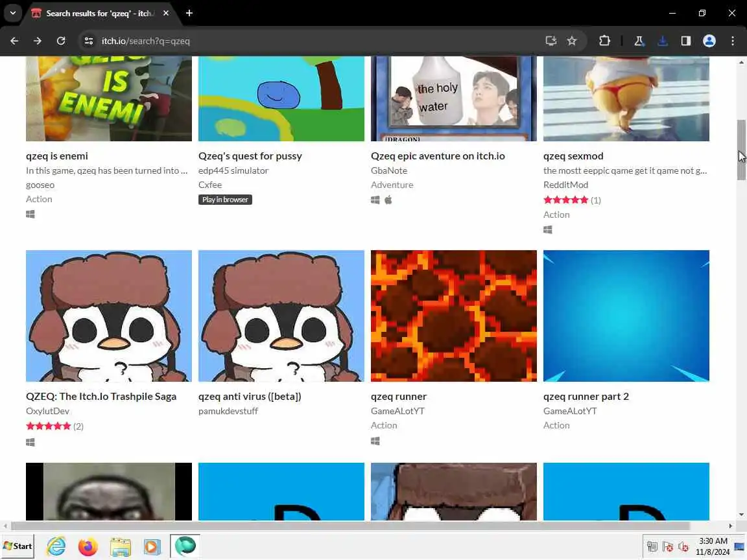This screenshot has height=560, width=747.
Task: Select the 'Search results for qzeq' tab
Action: 100,14
